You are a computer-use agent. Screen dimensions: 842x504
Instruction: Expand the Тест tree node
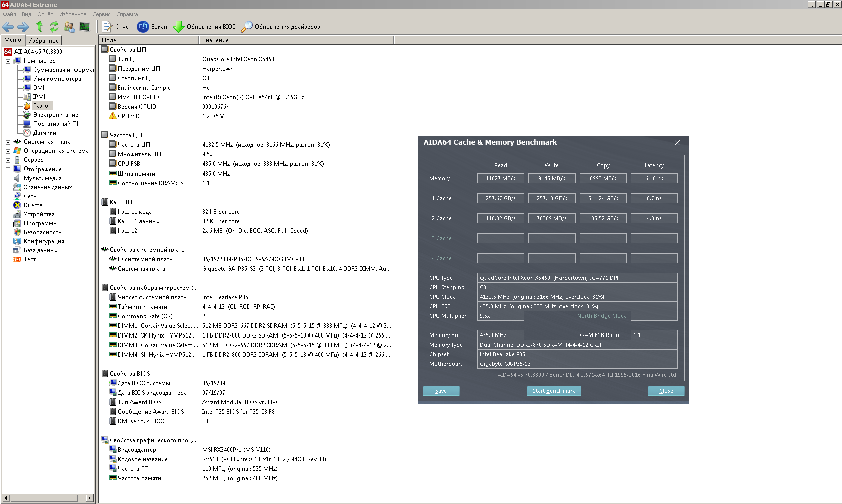coord(8,260)
